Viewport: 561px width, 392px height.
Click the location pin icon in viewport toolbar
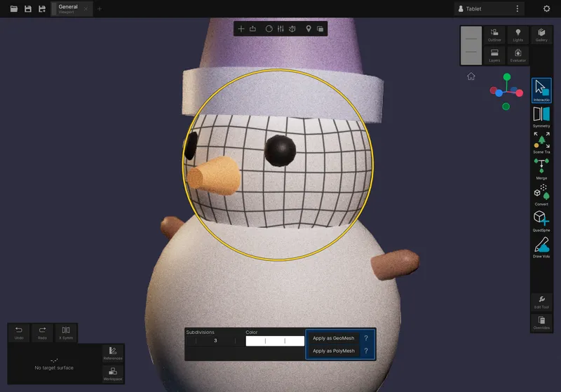click(309, 29)
